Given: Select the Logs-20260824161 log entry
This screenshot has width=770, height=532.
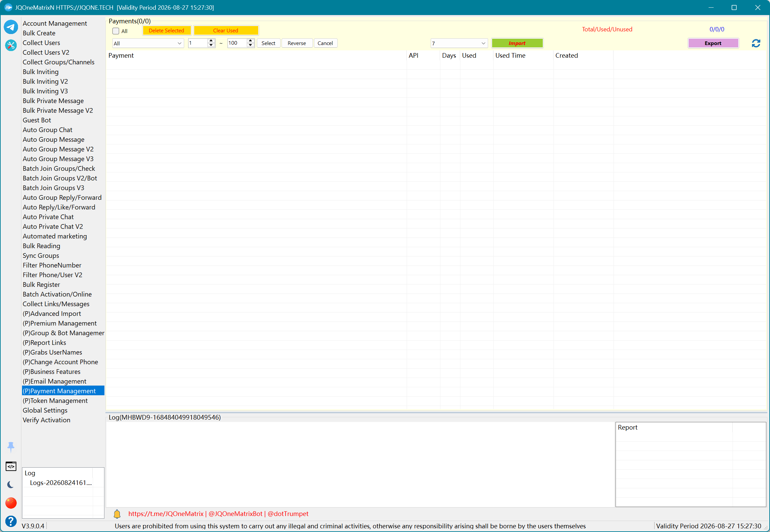Looking at the screenshot, I should (x=61, y=483).
